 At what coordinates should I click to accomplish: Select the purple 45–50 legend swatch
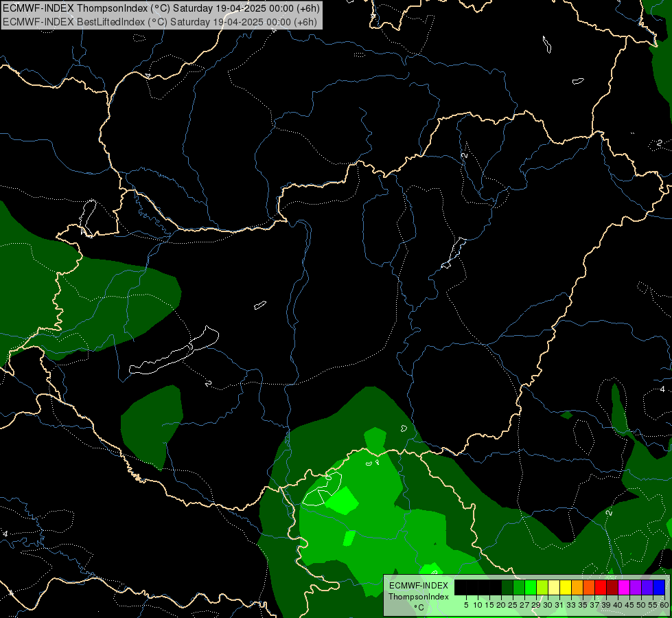coord(636,588)
